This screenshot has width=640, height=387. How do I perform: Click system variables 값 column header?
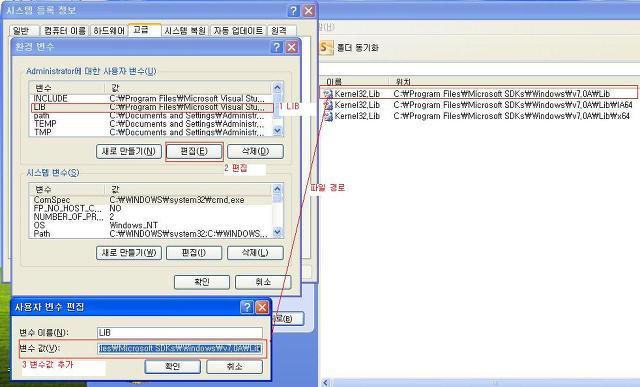189,189
